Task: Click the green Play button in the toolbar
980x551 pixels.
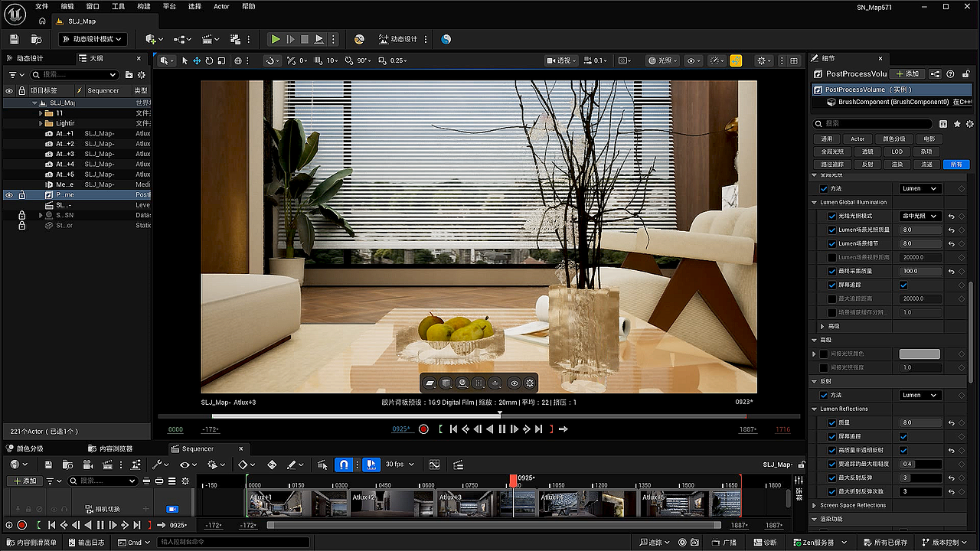Action: (x=276, y=39)
